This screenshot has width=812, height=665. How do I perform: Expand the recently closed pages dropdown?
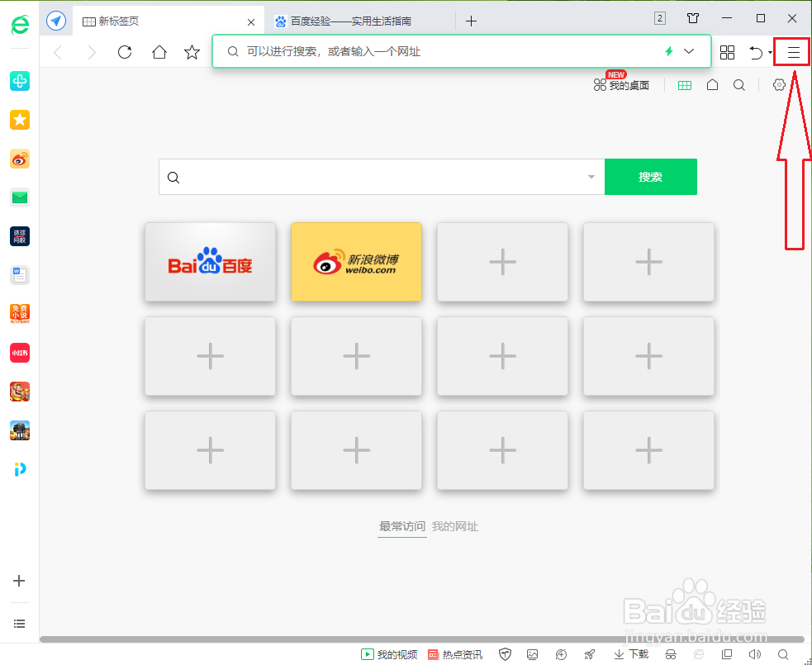click(769, 51)
